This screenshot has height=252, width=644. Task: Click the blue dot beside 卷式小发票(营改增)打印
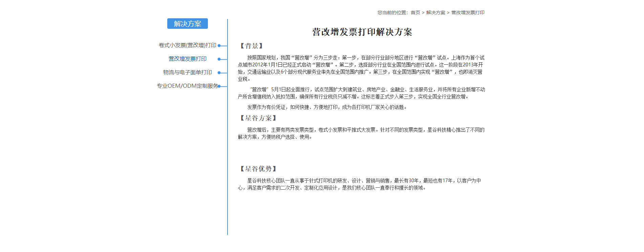(219, 45)
